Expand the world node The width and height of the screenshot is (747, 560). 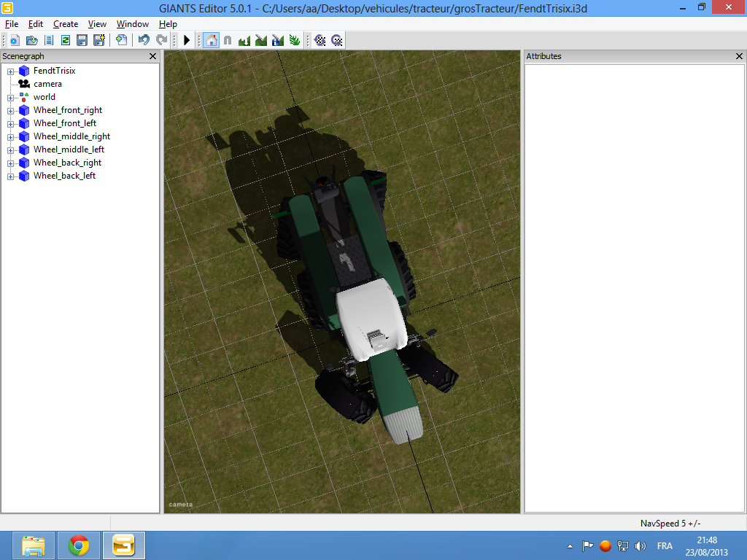click(x=10, y=98)
